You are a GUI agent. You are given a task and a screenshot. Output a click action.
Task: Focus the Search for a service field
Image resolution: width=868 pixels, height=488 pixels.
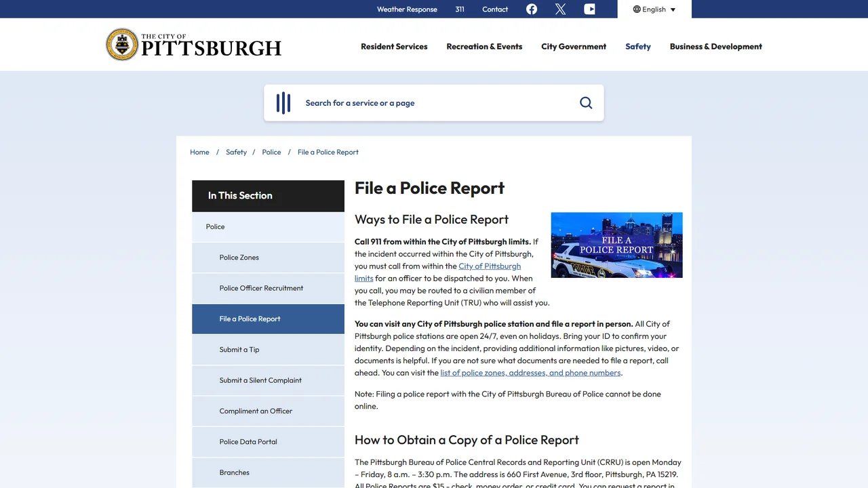point(434,103)
